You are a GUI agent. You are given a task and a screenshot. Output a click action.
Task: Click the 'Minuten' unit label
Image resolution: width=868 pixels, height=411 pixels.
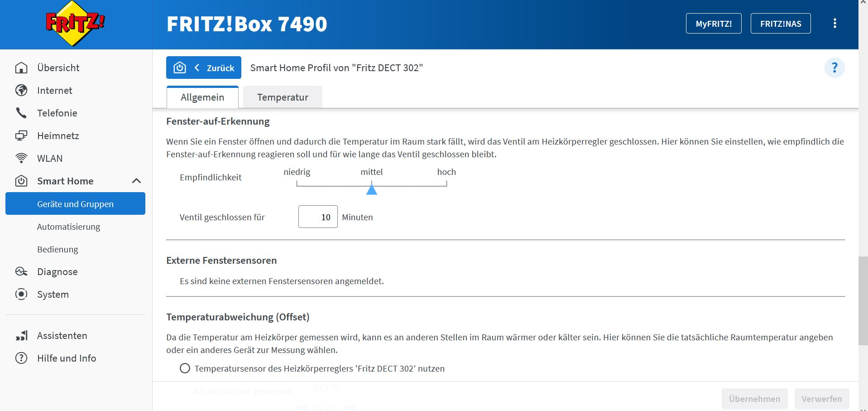click(x=357, y=217)
